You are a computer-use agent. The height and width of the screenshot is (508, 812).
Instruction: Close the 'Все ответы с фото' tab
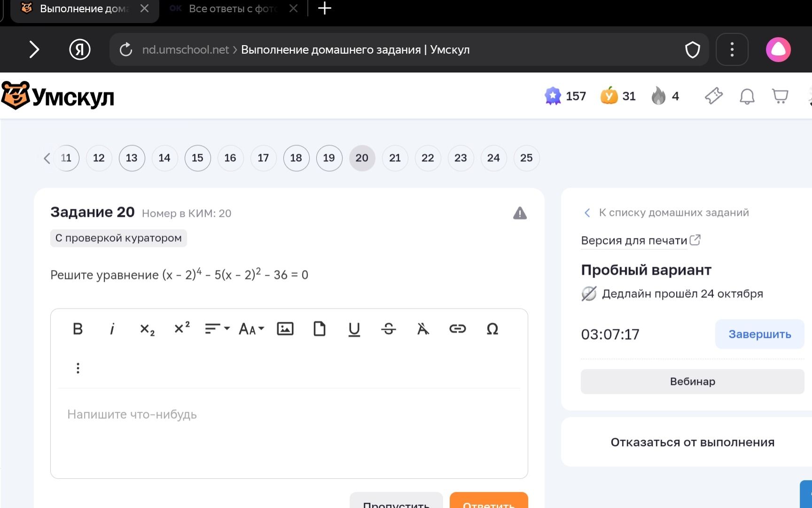293,8
